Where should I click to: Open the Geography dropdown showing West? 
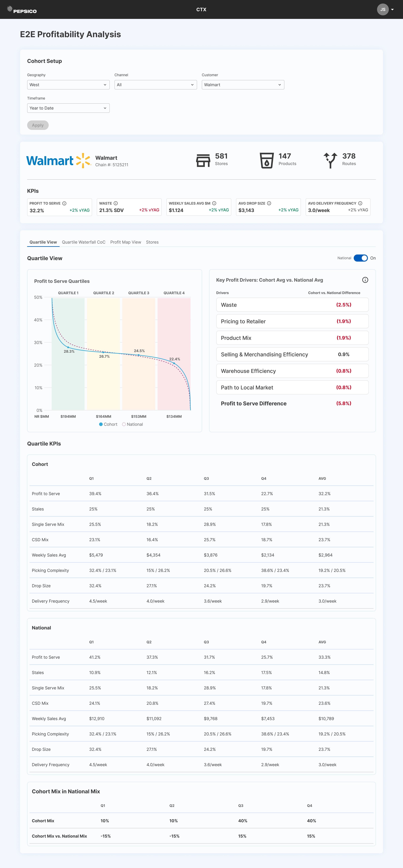tap(68, 85)
